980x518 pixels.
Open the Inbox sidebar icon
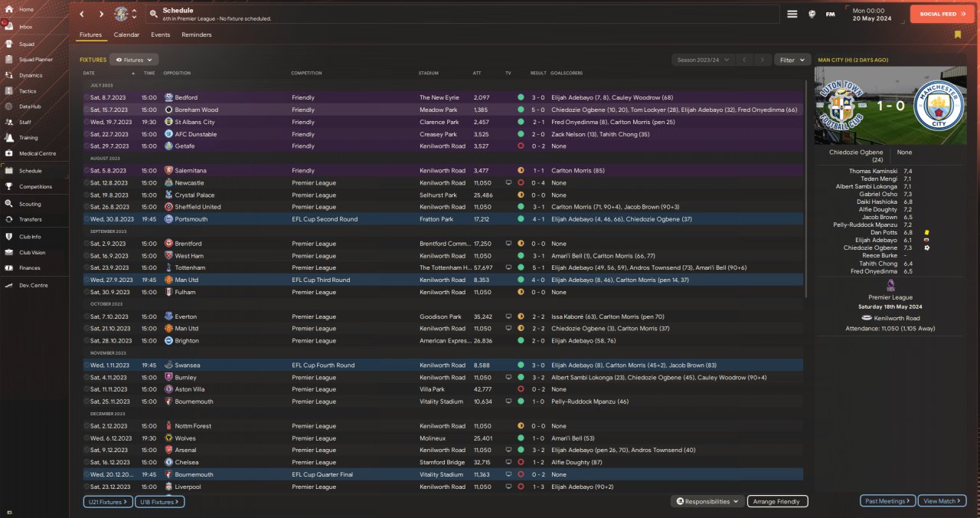8,26
